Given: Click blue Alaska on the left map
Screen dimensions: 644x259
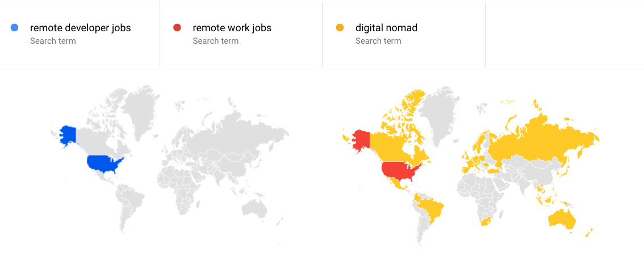Looking at the screenshot, I should [69, 135].
